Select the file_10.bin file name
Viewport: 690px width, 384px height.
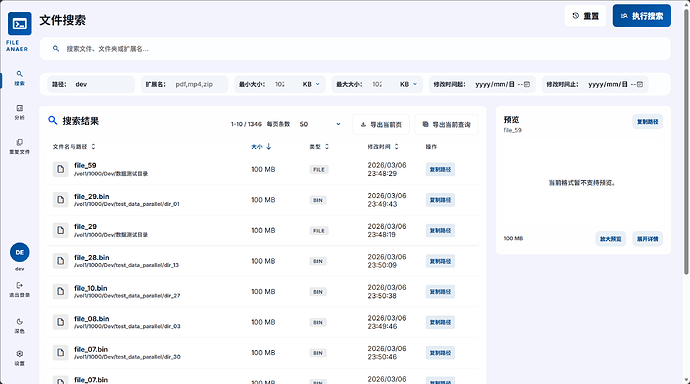pyautogui.click(x=91, y=288)
